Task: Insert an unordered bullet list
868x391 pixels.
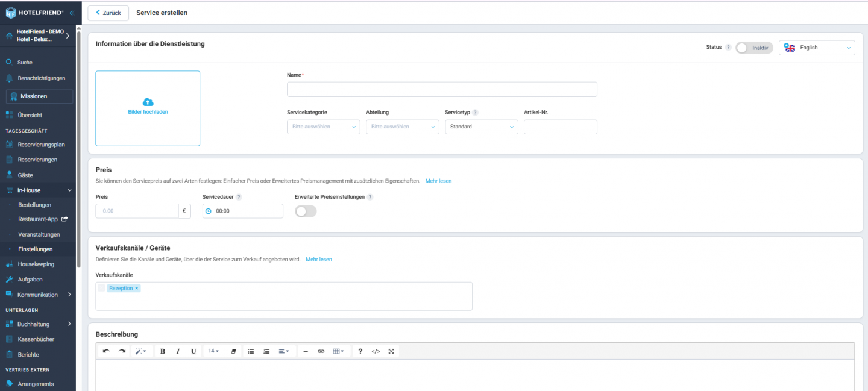Action: 251,351
